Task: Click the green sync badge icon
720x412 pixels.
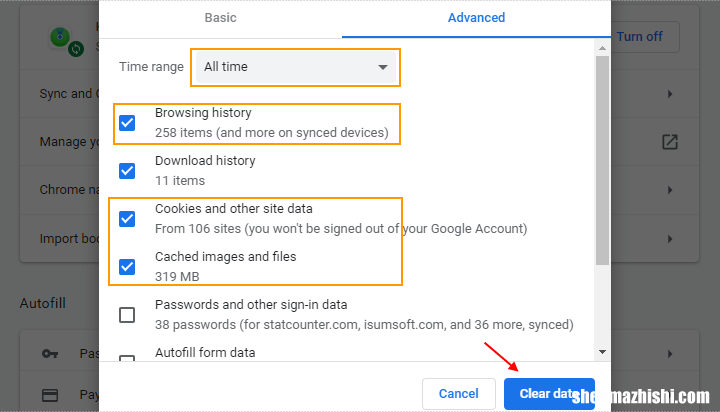Action: [x=76, y=49]
